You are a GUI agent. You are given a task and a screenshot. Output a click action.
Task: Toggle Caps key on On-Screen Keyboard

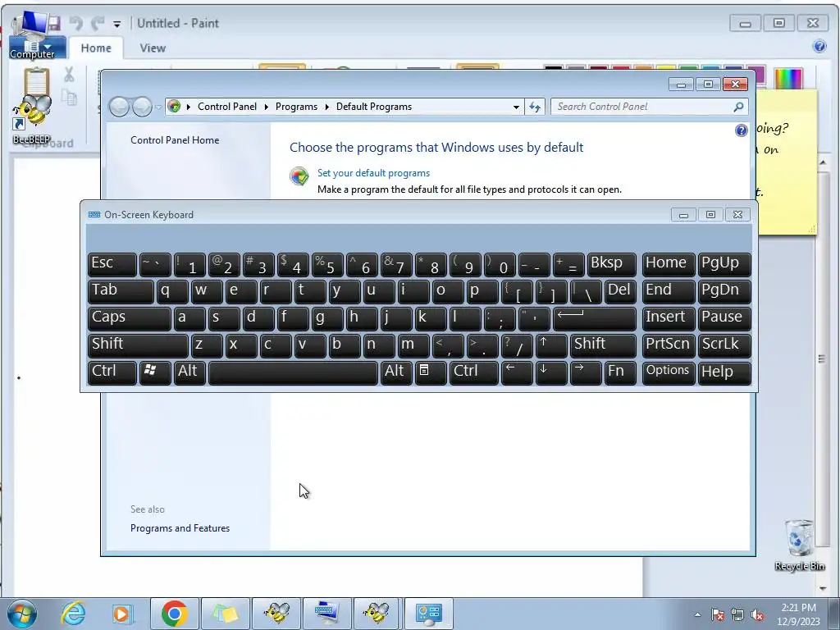click(129, 318)
